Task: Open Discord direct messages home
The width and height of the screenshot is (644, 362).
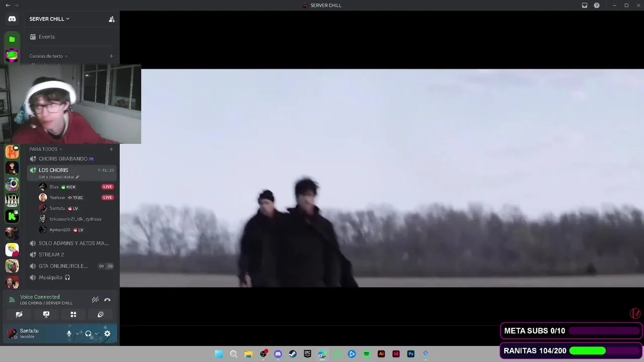Action: [12, 19]
